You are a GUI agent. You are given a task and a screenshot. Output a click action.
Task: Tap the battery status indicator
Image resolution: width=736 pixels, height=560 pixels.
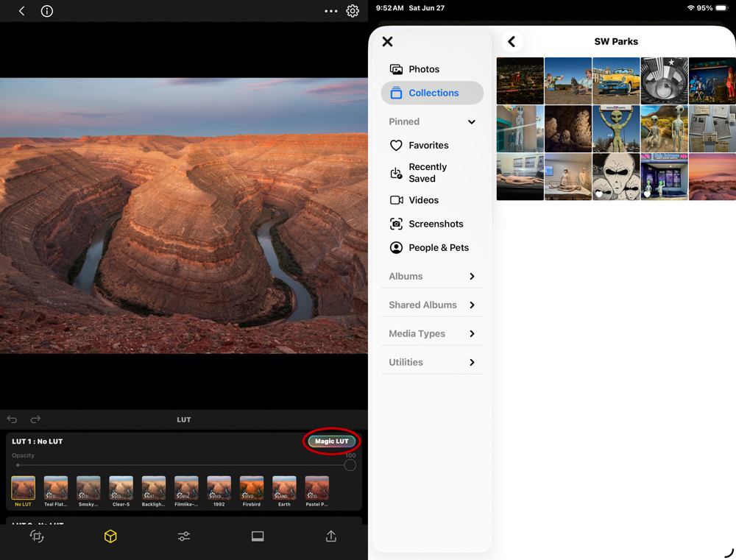point(722,8)
